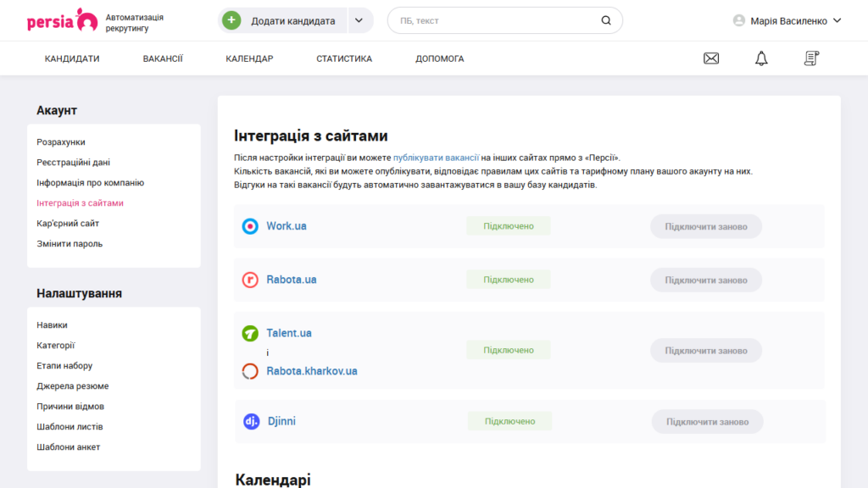Screen dimensions: 868x488
Task: Open the Talent.ua link
Action: 289,333
